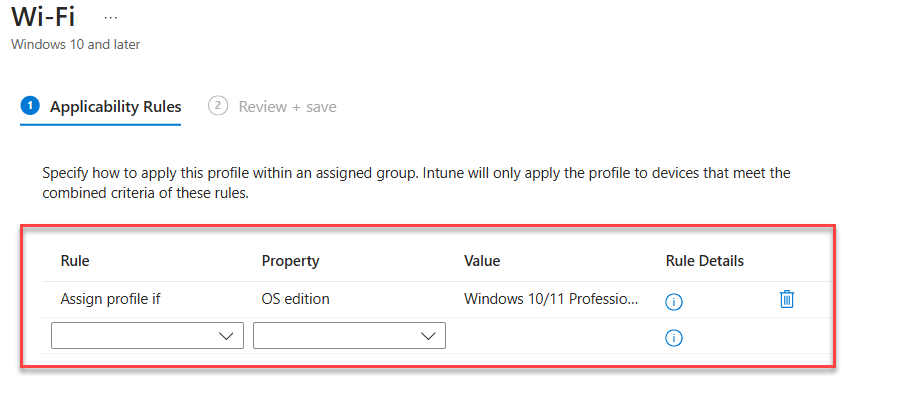This screenshot has height=399, width=918.
Task: Open the ellipsis menu beside Wi-Fi title
Action: point(111,18)
